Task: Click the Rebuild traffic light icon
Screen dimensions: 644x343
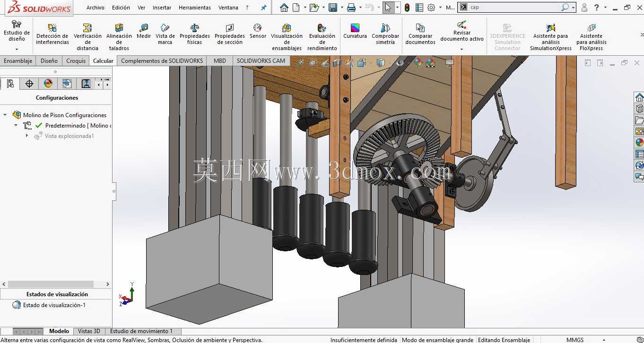Action: (x=407, y=8)
